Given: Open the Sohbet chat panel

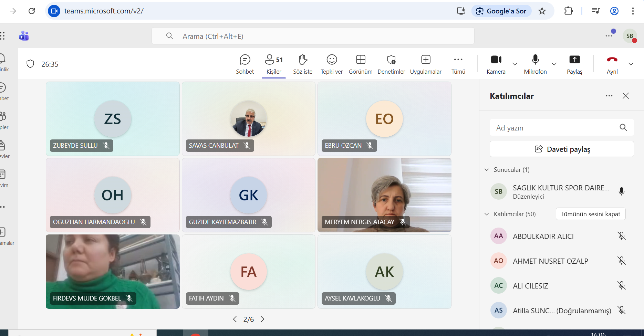Looking at the screenshot, I should tap(245, 64).
